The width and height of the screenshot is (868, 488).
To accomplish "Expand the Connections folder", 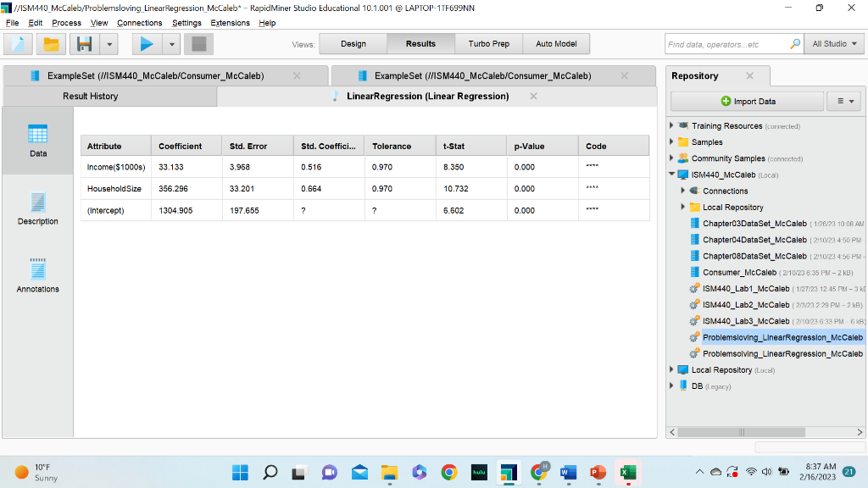I will point(682,191).
